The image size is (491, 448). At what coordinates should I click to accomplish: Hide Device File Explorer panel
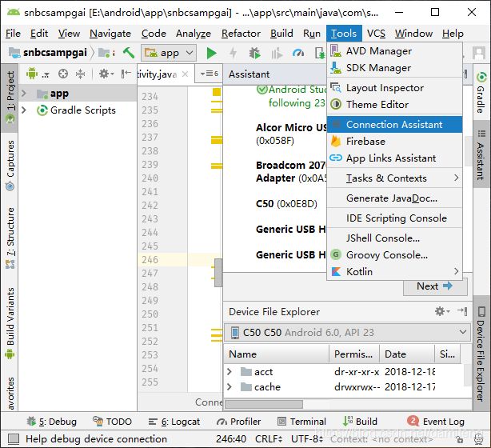(x=462, y=311)
